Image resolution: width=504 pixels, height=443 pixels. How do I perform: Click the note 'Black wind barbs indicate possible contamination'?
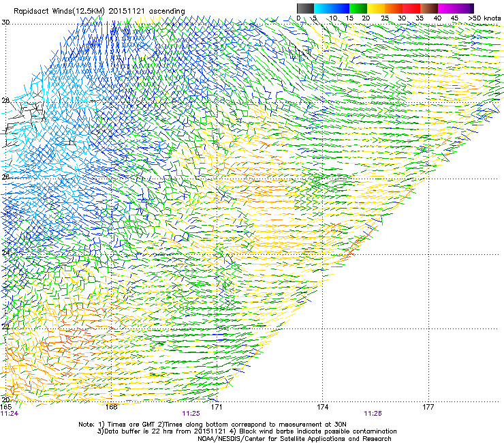point(318,431)
